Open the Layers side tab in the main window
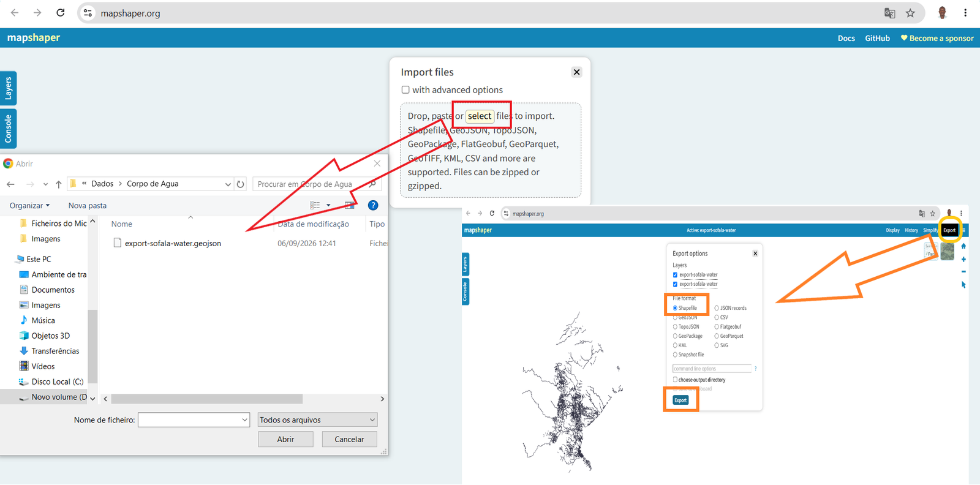 pos(9,88)
